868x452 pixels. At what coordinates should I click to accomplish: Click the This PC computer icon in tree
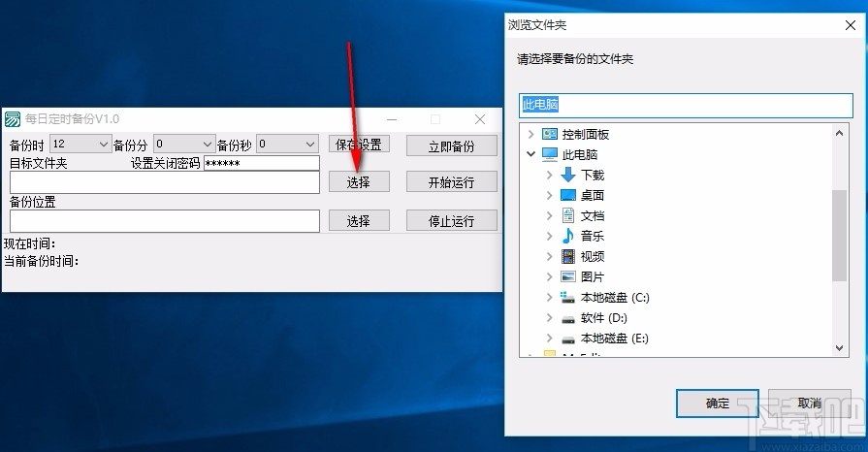(550, 154)
